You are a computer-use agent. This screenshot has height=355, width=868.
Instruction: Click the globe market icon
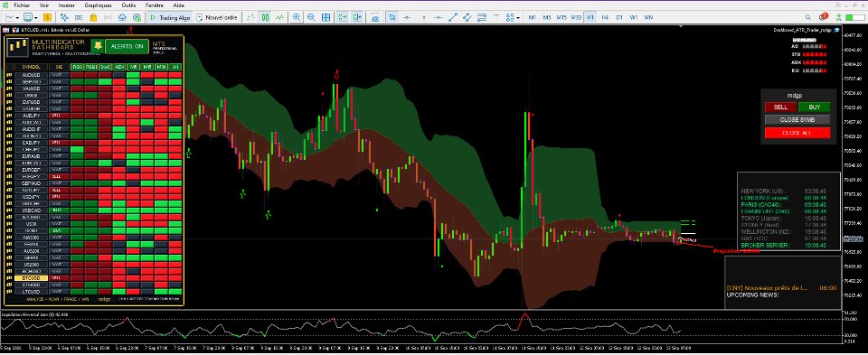pyautogui.click(x=137, y=18)
